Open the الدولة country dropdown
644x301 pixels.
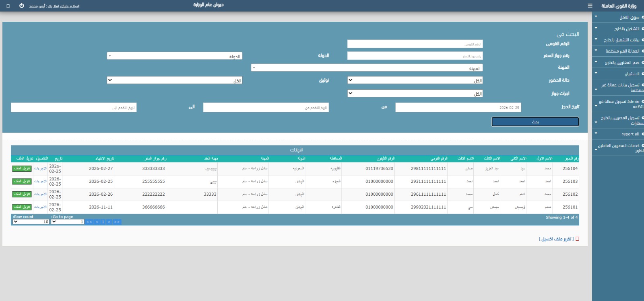(x=174, y=56)
